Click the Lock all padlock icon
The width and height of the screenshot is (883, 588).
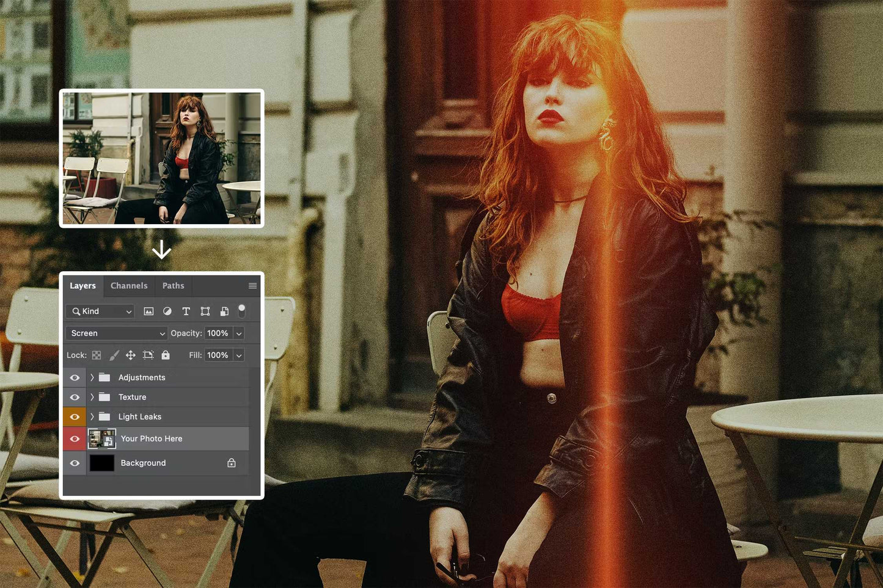coord(166,355)
